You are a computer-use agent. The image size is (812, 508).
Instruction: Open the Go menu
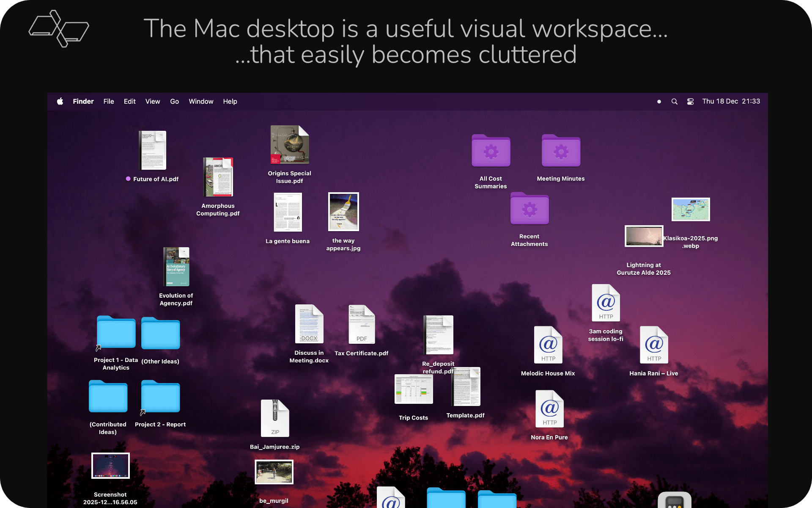[x=174, y=102]
